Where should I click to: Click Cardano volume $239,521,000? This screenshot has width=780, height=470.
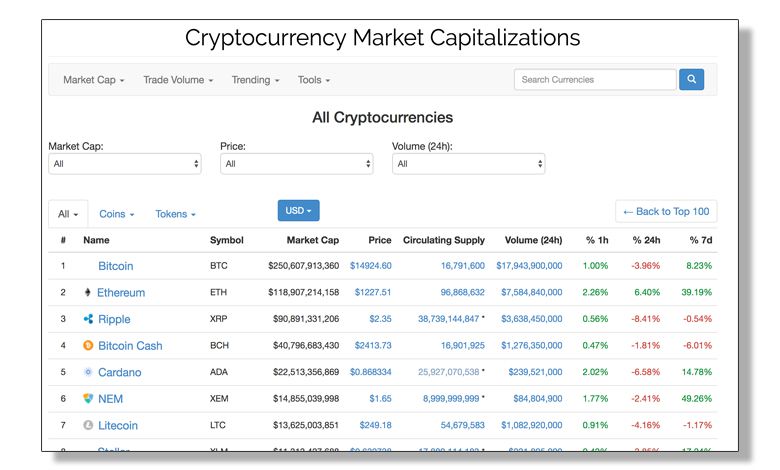coord(535,372)
